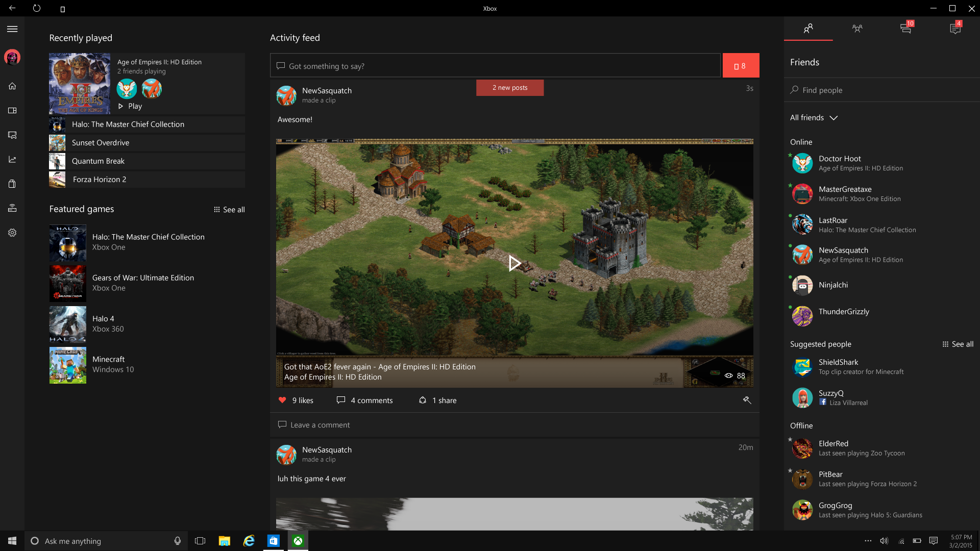Click the hamburger menu icon top-left

coord(12,29)
